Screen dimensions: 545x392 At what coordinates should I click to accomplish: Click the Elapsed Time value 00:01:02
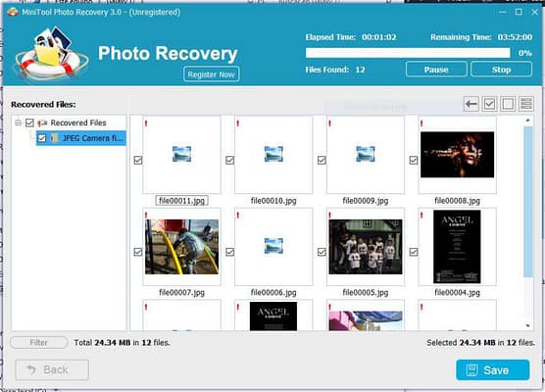coord(379,37)
